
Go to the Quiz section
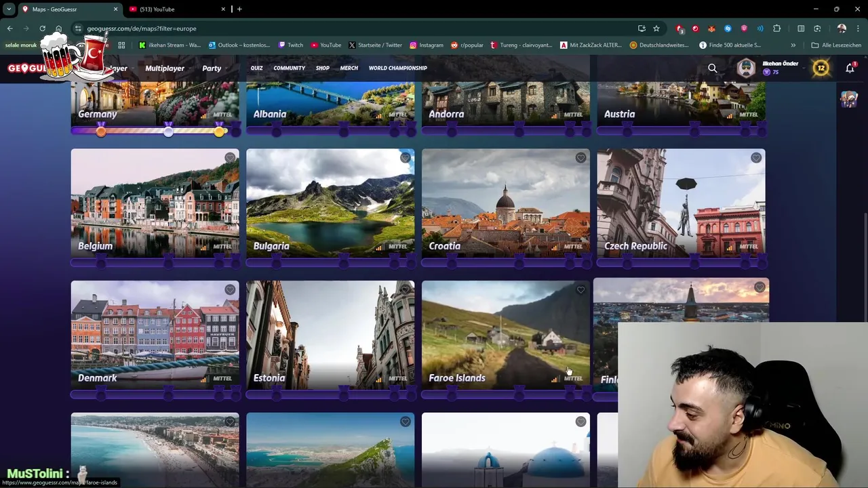[x=256, y=68]
